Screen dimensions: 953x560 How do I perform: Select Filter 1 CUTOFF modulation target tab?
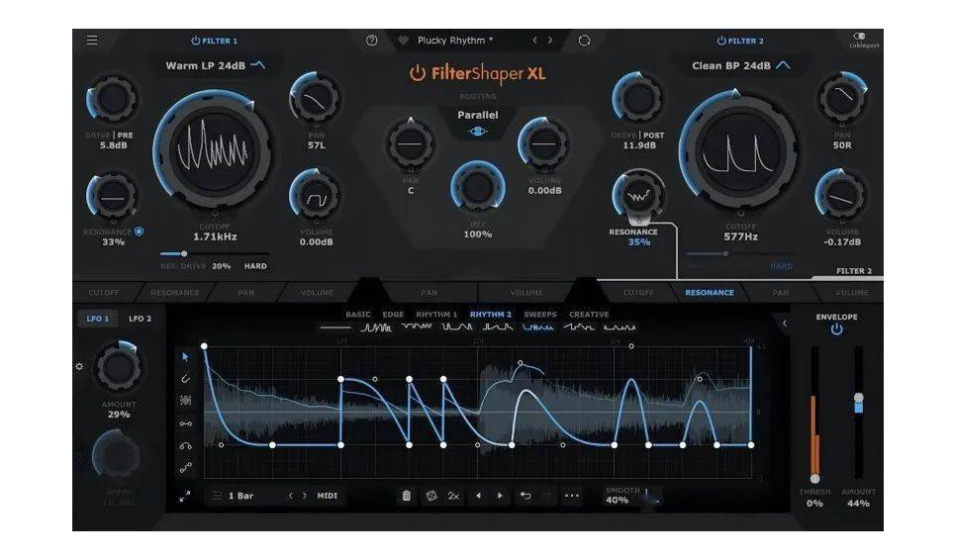point(104,293)
